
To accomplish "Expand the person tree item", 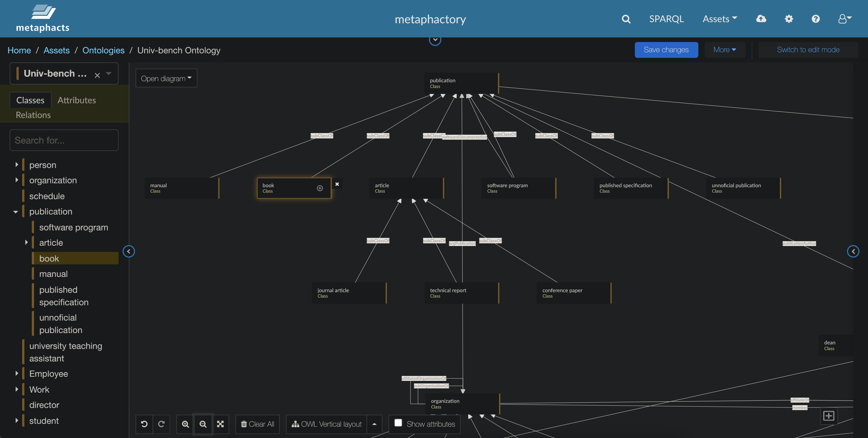I will click(x=16, y=165).
